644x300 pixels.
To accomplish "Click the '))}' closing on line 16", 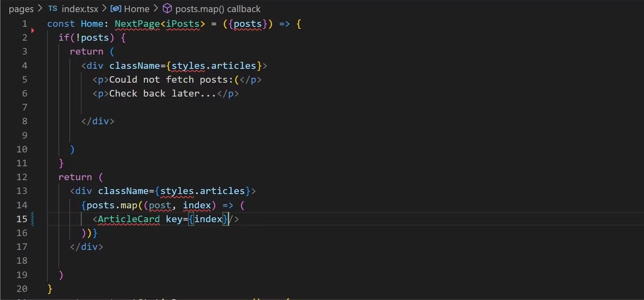I will (x=90, y=233).
